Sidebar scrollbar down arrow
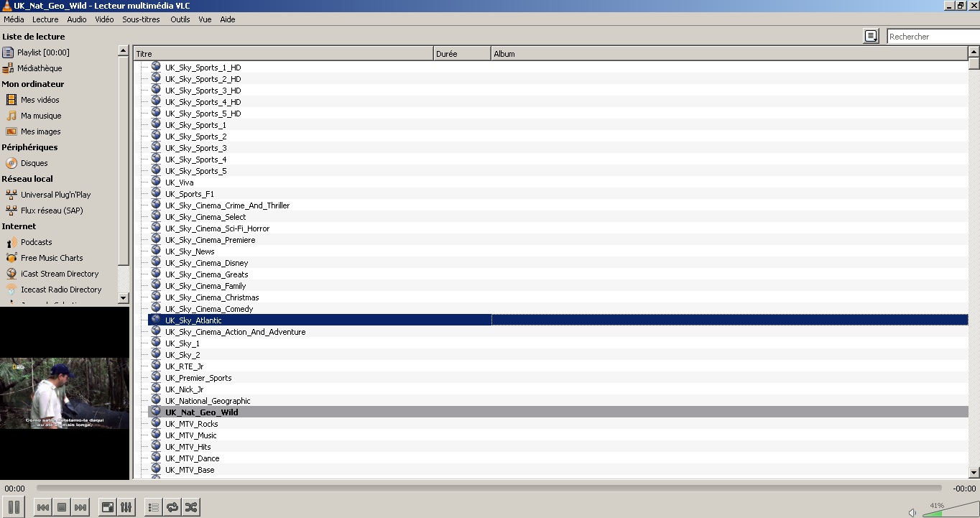 [x=123, y=297]
